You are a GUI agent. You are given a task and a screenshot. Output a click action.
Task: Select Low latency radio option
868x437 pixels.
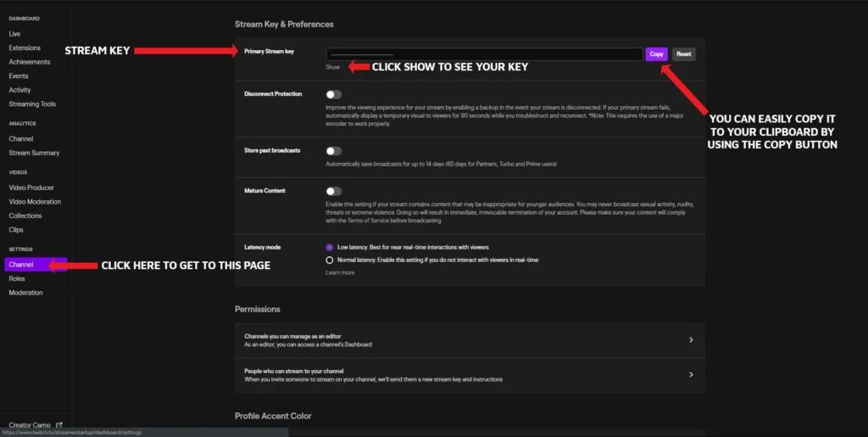coord(330,247)
